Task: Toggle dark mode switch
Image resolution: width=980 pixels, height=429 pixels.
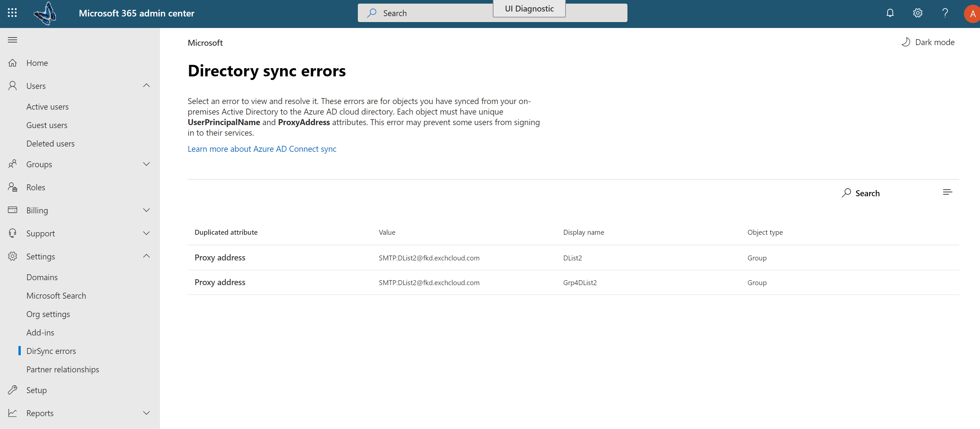Action: [x=928, y=42]
